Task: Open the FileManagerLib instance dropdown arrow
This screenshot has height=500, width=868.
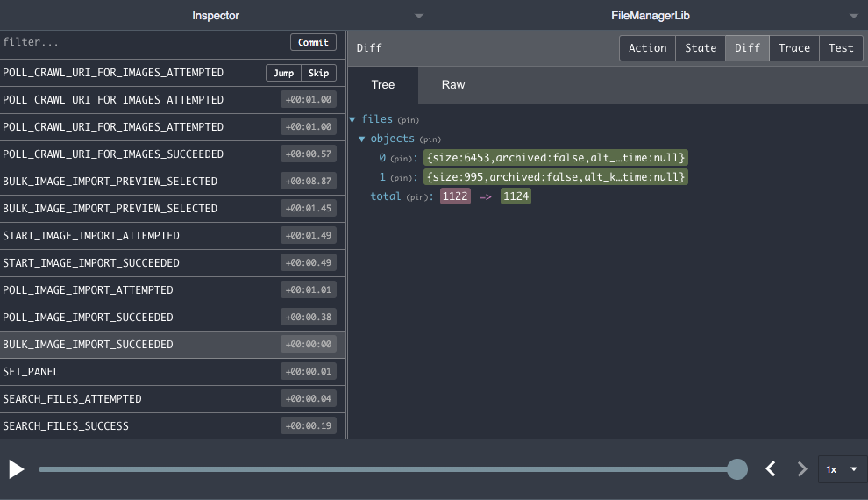Action: [854, 16]
